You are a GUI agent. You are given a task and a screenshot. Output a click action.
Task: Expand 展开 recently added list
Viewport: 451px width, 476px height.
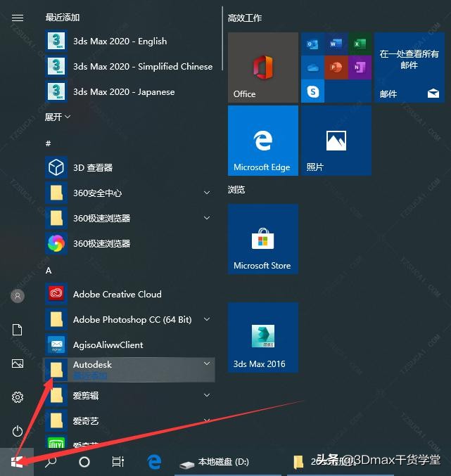(58, 117)
